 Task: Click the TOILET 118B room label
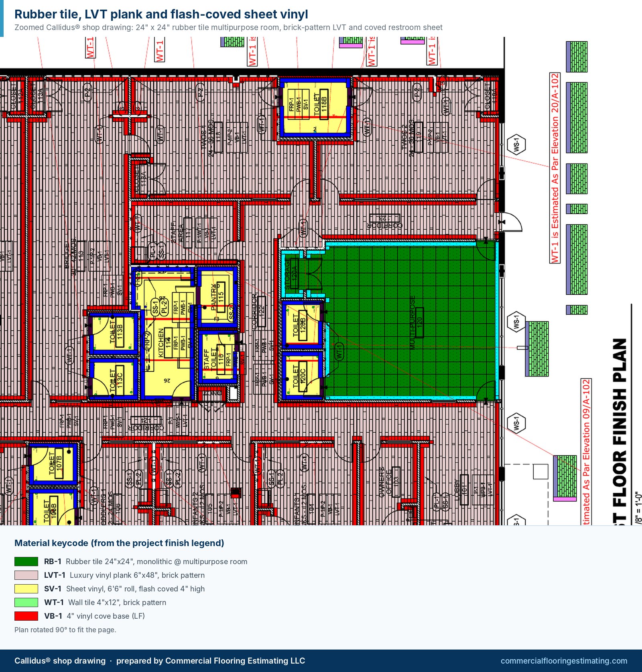[320, 105]
